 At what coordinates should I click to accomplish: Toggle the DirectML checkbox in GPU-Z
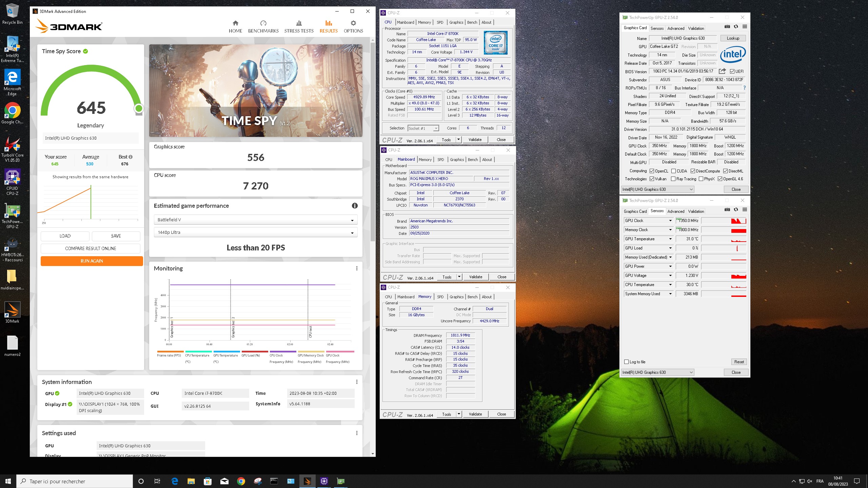(725, 171)
